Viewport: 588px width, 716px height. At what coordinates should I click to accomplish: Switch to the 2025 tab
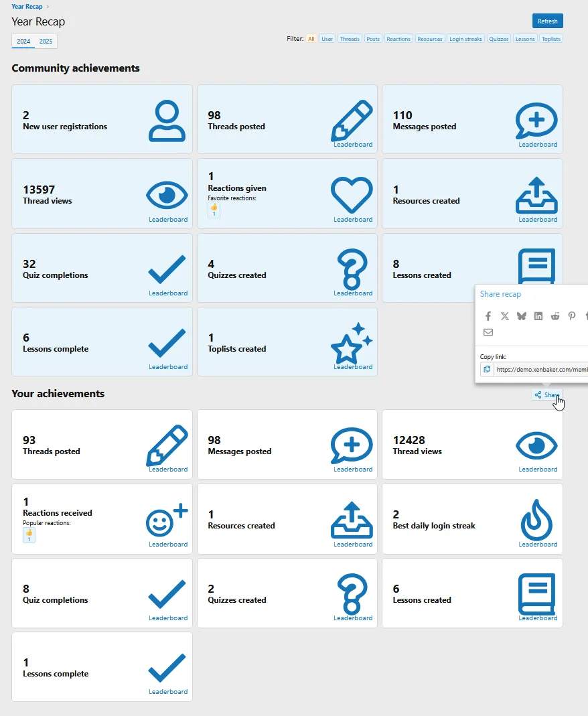pos(46,42)
